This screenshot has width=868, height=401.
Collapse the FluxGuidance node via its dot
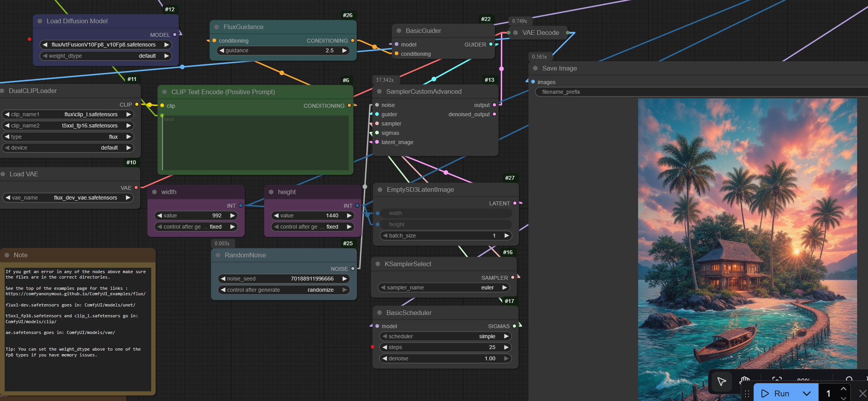[217, 27]
